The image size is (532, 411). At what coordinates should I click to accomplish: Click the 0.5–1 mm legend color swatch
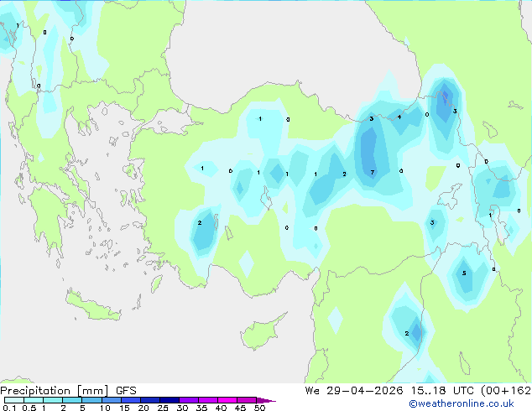tap(34, 400)
